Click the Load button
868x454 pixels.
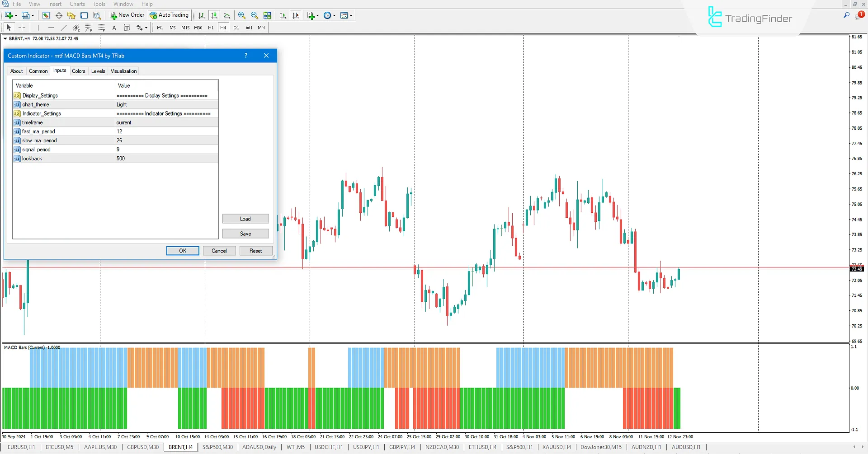click(x=245, y=219)
